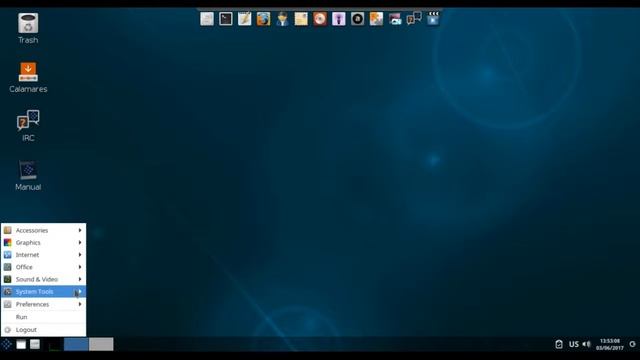Image resolution: width=640 pixels, height=360 pixels.
Task: Expand the Preferences submenu arrow
Action: pos(80,304)
